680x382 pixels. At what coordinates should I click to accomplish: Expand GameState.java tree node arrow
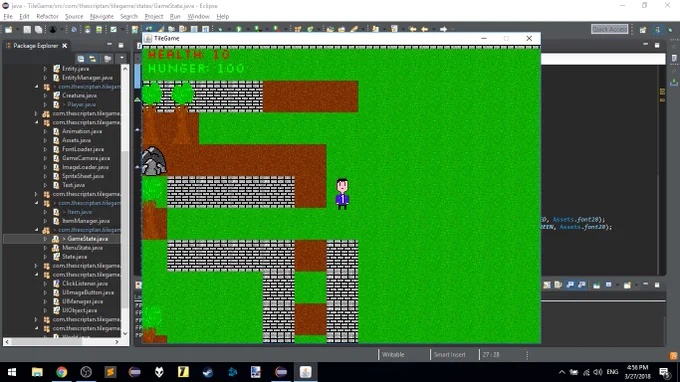click(46, 239)
